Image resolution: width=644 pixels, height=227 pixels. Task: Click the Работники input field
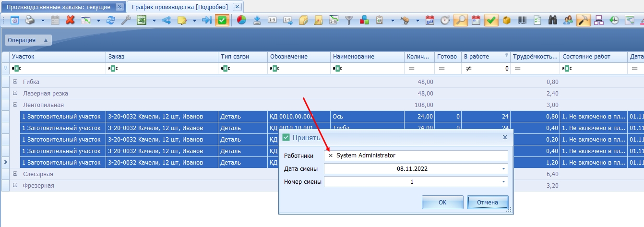point(416,155)
